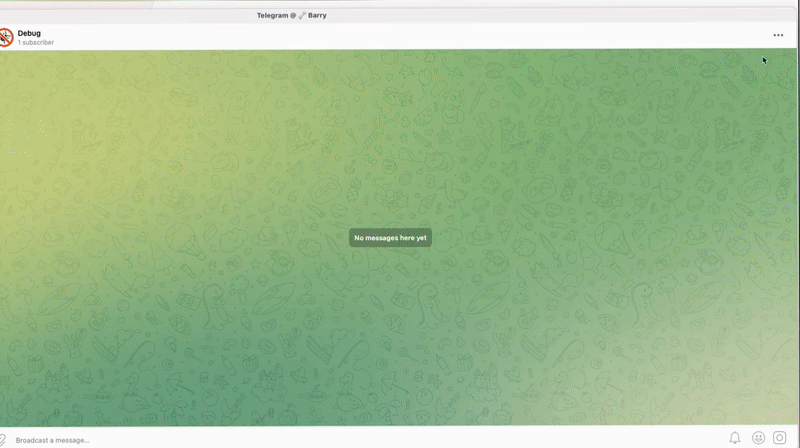This screenshot has height=448, width=800.
Task: Open channel info via Debug title
Action: (29, 33)
